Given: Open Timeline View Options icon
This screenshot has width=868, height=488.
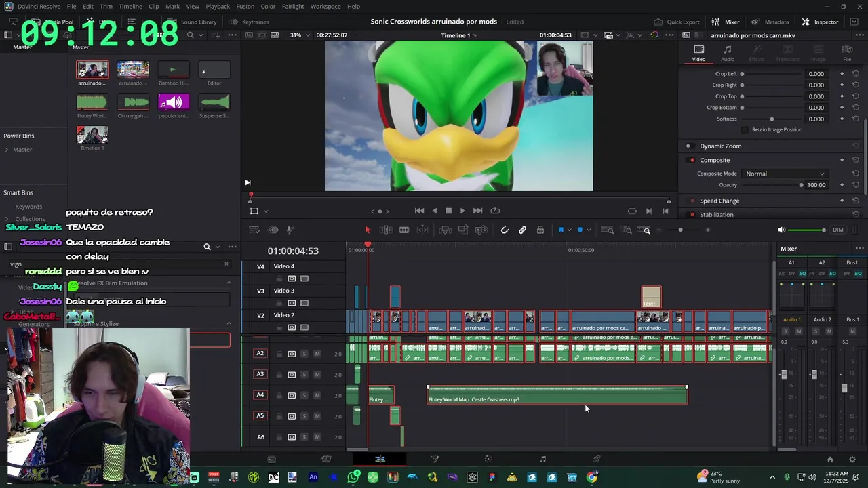Looking at the screenshot, I should pos(254,230).
